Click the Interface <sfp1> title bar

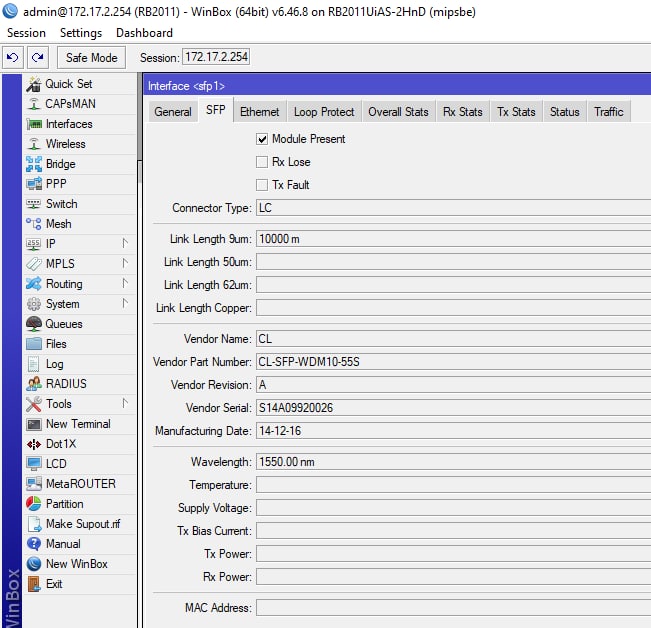(397, 86)
